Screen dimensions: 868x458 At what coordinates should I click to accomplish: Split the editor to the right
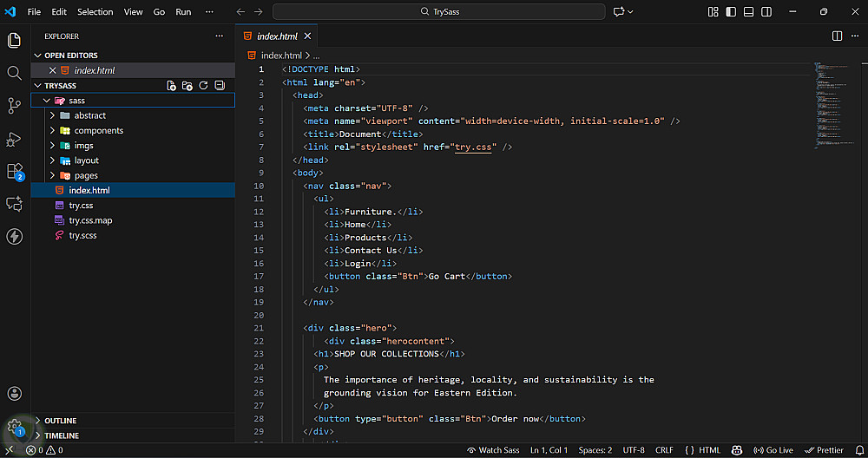pyautogui.click(x=837, y=36)
